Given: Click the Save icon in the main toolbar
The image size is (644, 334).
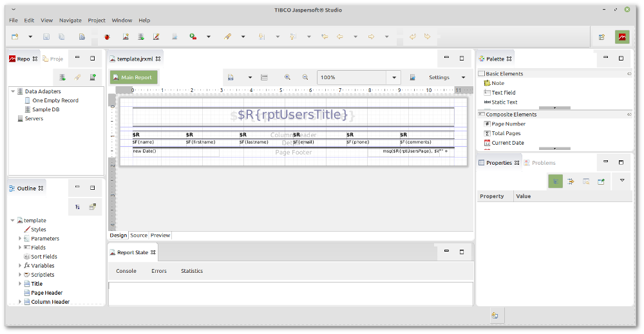Looking at the screenshot, I should pos(46,37).
